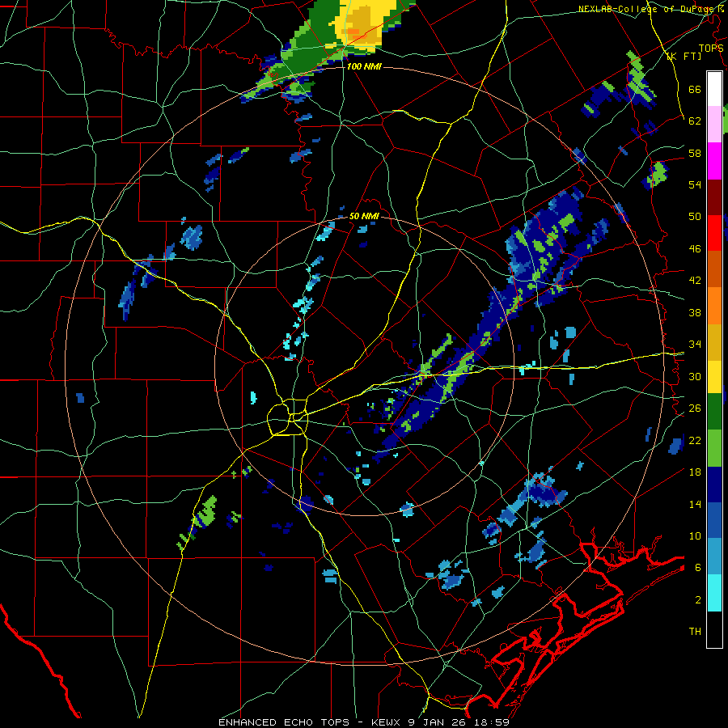Image resolution: width=728 pixels, height=728 pixels.
Task: Click the '66' legend value
Action: click(695, 89)
